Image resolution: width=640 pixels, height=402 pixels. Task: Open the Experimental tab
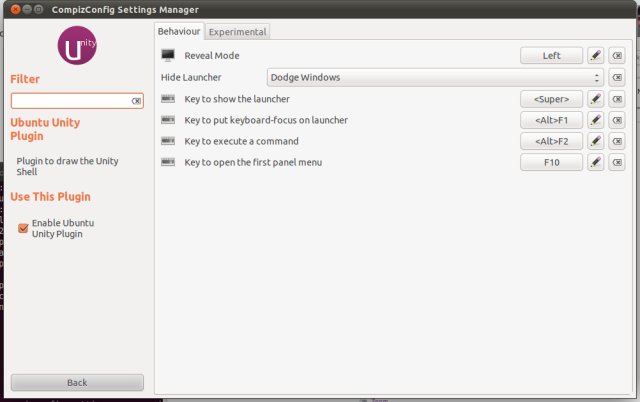pyautogui.click(x=237, y=32)
